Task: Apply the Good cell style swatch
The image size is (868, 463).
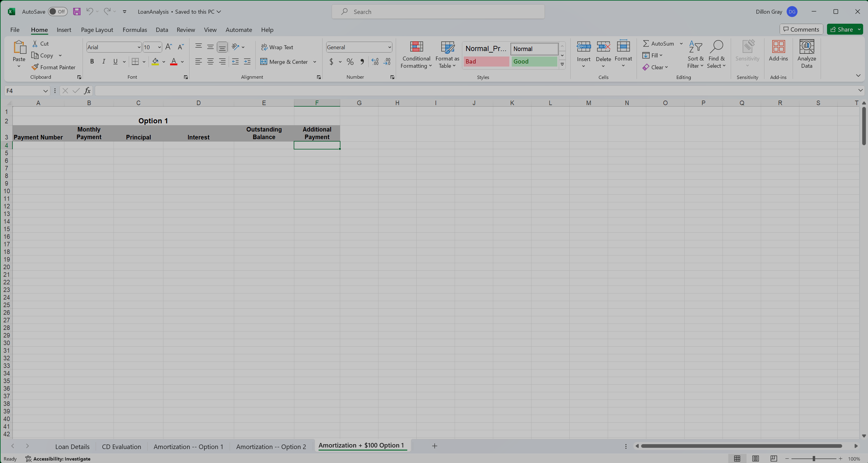Action: [534, 61]
